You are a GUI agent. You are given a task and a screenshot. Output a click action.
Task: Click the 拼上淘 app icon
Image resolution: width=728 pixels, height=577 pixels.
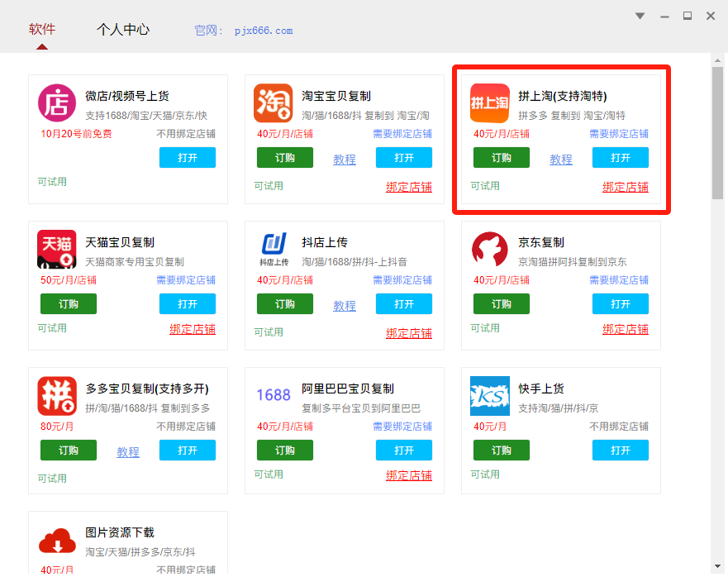tap(490, 103)
